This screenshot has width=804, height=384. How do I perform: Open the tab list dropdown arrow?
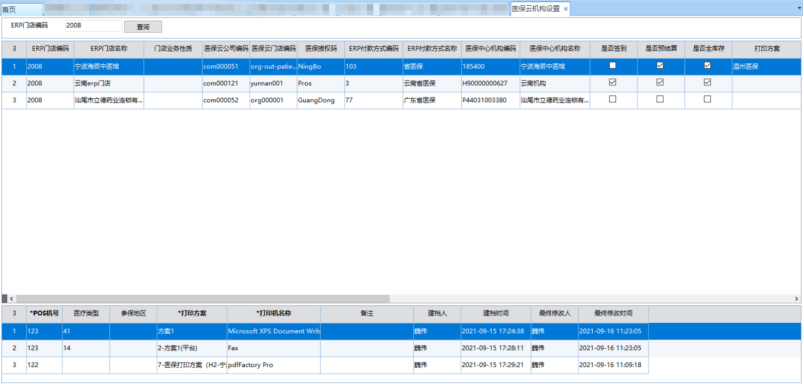[799, 8]
